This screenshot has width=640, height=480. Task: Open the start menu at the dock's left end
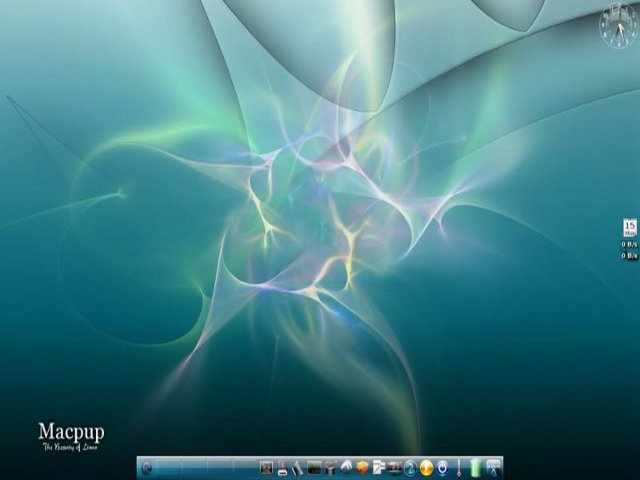pos(147,468)
